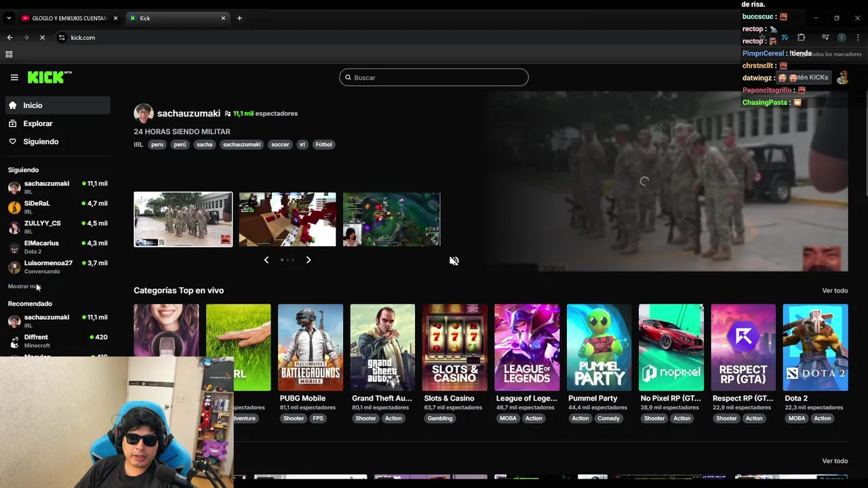Viewport: 868px width, 488px height.
Task: Click Comedy tag under Pummel Party
Action: pos(608,418)
